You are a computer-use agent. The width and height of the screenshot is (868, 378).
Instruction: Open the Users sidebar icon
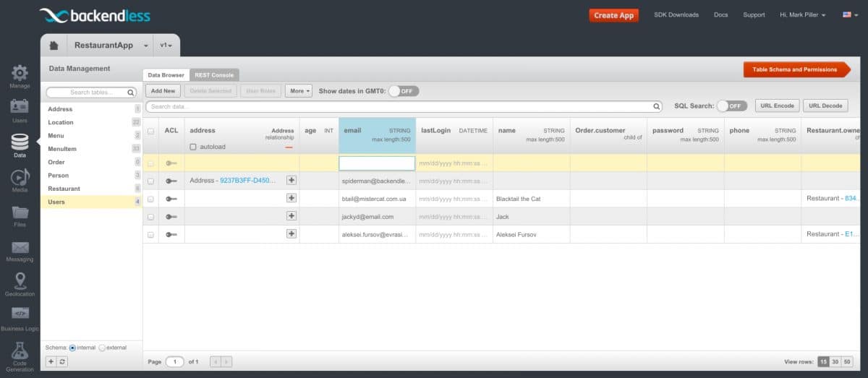(x=20, y=106)
